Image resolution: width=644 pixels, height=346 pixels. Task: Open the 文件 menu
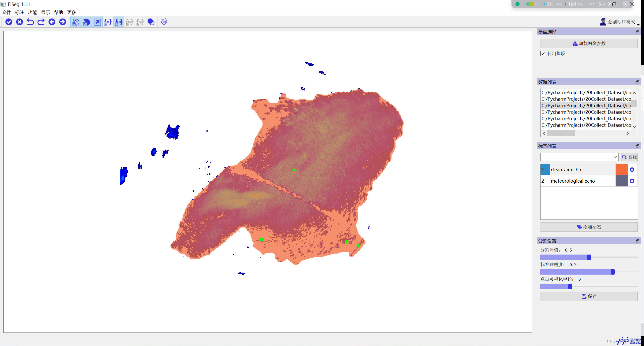tap(7, 12)
